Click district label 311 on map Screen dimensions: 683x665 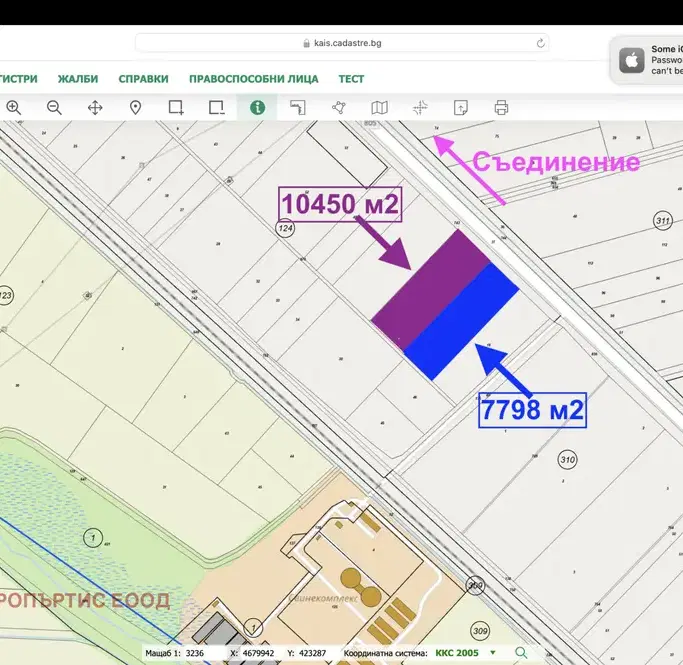pos(663,221)
